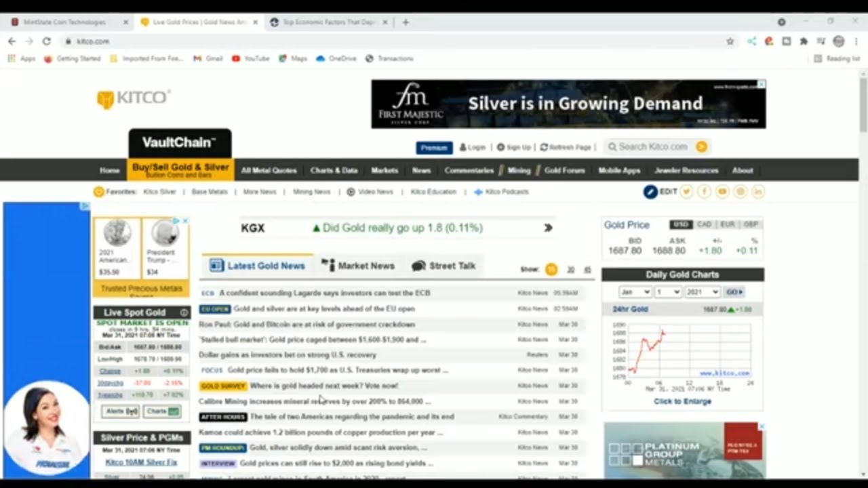Click the Charts button under spot gold
868x488 pixels.
(x=162, y=411)
